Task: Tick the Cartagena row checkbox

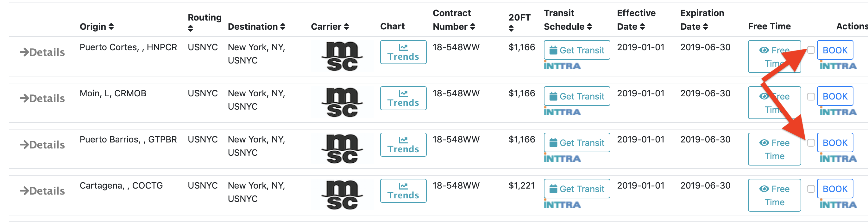Action: pyautogui.click(x=811, y=189)
